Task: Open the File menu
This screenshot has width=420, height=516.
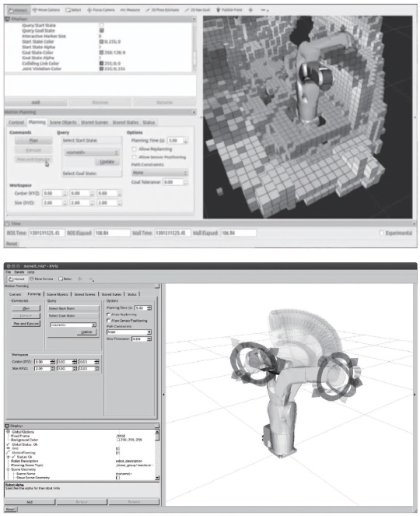Action: (x=9, y=272)
